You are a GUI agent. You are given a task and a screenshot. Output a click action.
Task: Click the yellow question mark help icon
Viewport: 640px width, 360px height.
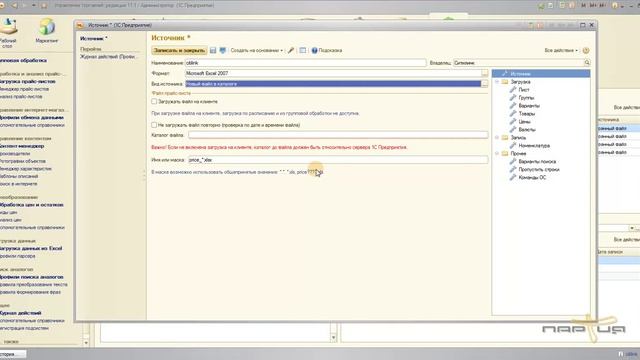(x=586, y=50)
